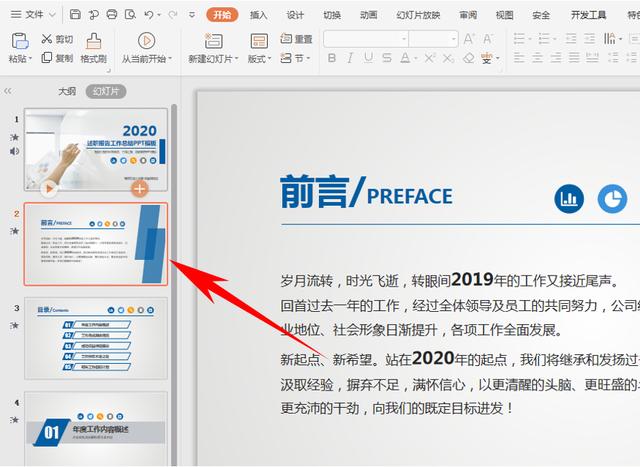Viewport: 640px width, 467px height.
Task: Justify text in paragraph group
Action: point(574,58)
